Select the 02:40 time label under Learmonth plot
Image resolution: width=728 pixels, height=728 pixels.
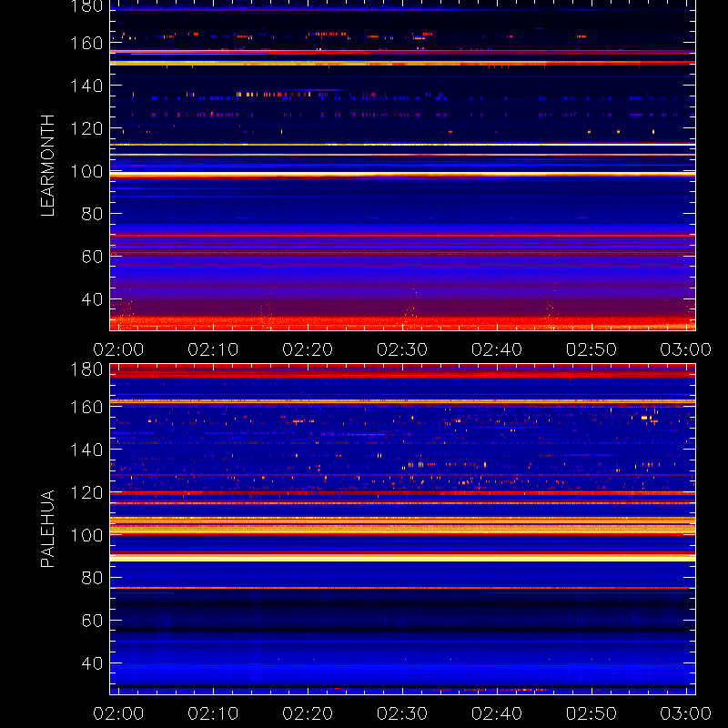tap(497, 349)
